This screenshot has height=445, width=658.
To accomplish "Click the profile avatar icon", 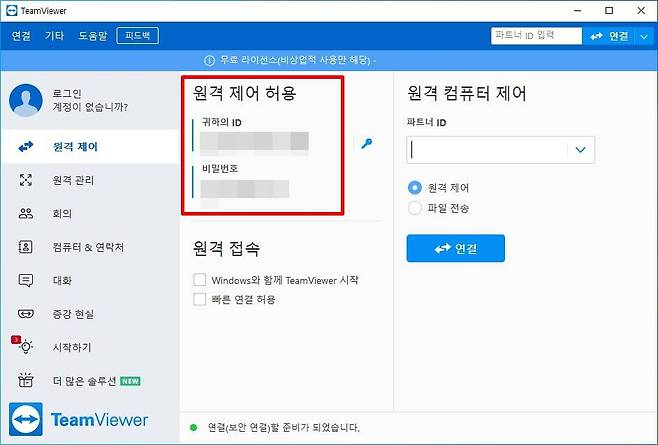I will [26, 100].
